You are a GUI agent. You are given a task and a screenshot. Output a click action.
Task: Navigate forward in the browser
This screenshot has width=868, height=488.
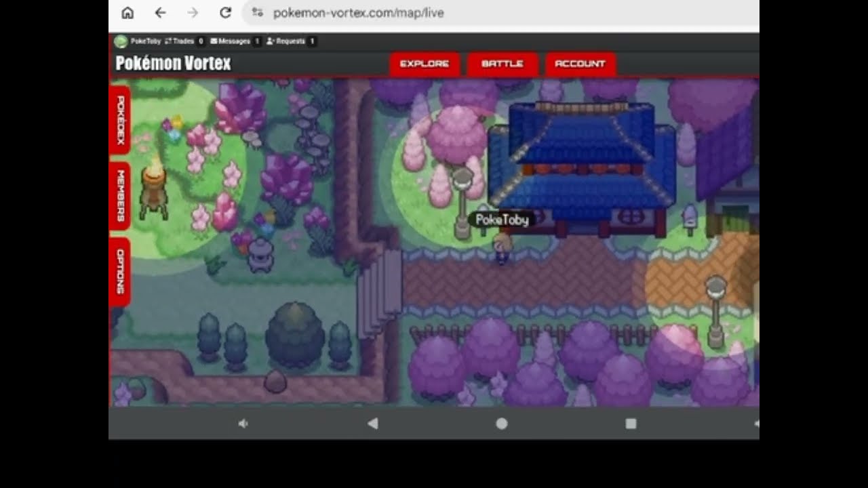tap(193, 12)
